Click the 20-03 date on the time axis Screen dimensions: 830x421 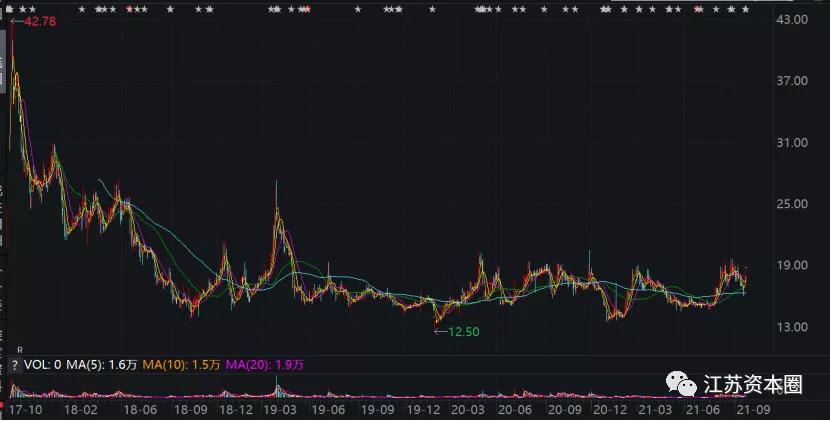[468, 410]
